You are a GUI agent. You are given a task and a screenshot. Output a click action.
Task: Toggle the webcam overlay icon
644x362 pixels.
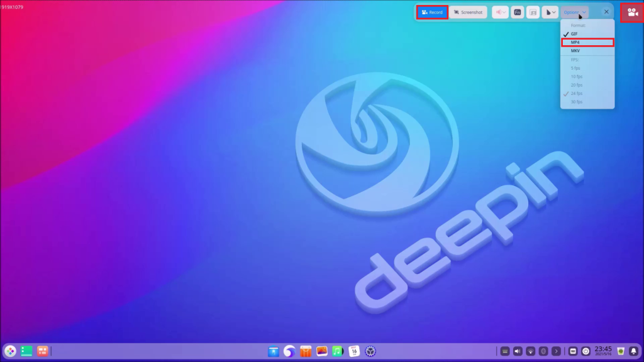[533, 12]
